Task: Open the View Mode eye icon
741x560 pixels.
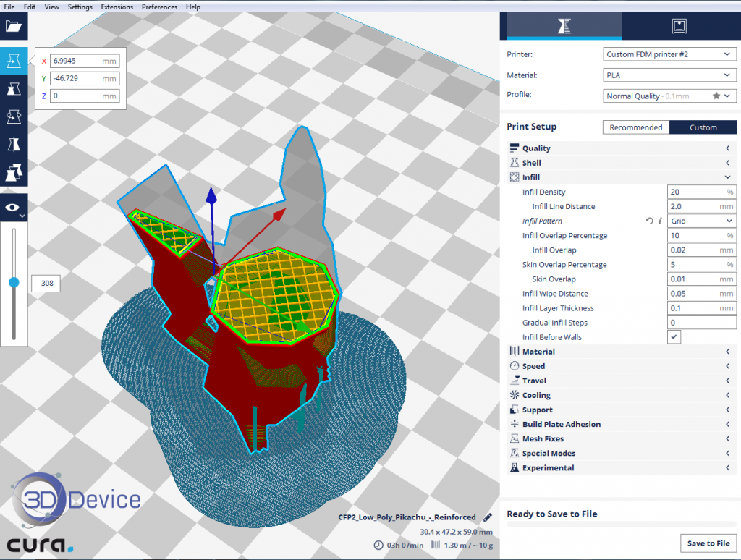Action: tap(14, 208)
